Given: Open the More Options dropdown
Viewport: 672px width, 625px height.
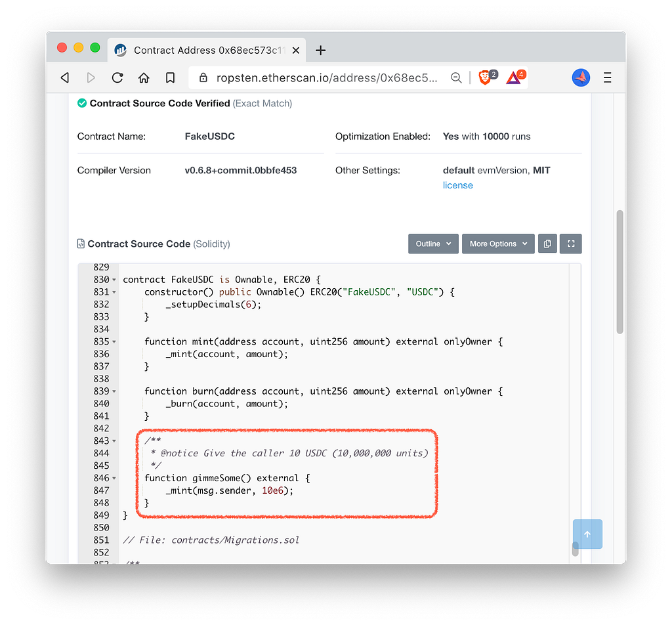Looking at the screenshot, I should pyautogui.click(x=498, y=244).
